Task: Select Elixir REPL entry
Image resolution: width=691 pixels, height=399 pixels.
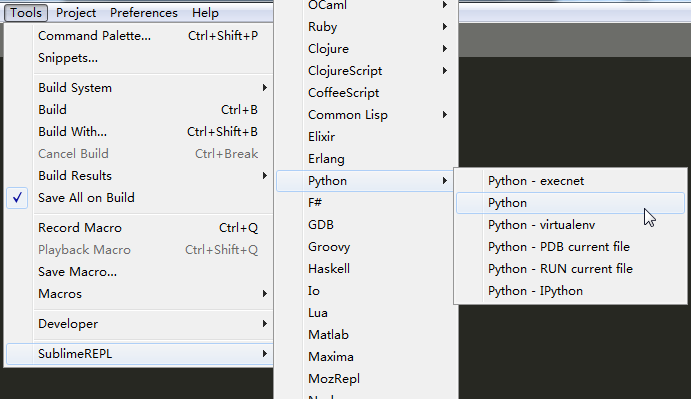Action: (x=366, y=137)
